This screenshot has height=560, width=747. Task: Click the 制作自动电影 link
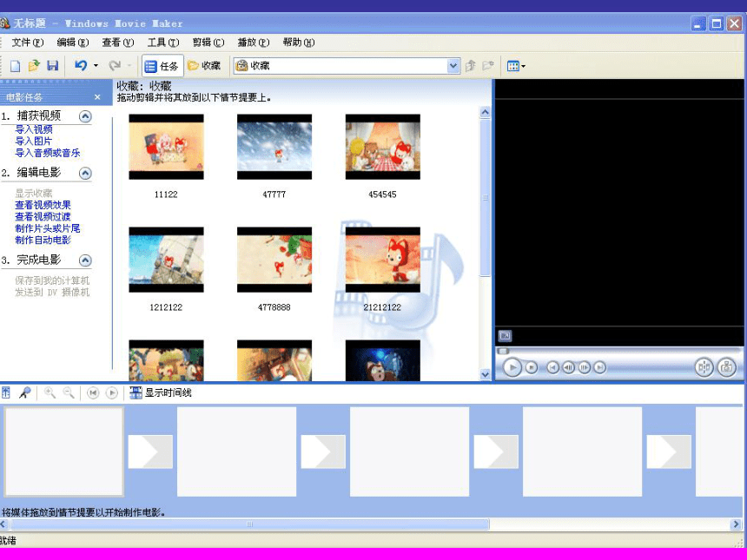pyautogui.click(x=43, y=240)
